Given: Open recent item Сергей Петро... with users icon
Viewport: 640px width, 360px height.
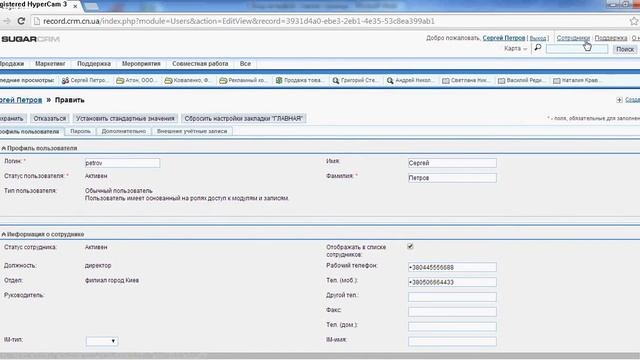Looking at the screenshot, I should coord(85,80).
